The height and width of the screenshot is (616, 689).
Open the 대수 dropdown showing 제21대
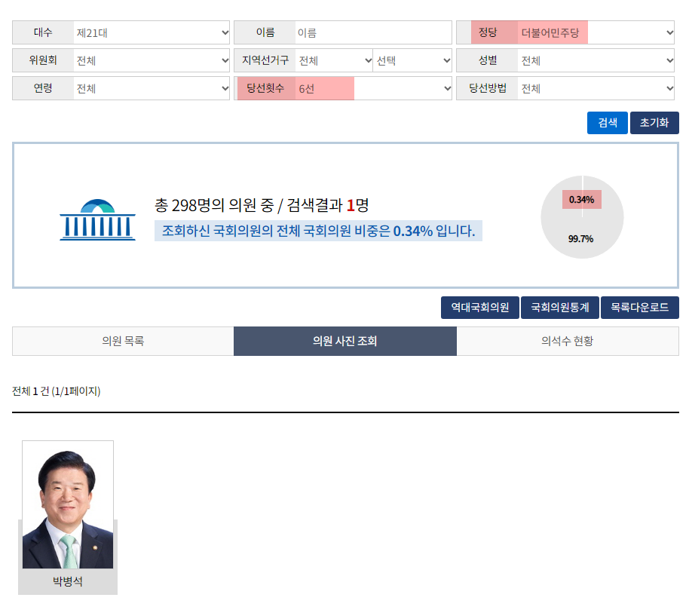point(152,32)
